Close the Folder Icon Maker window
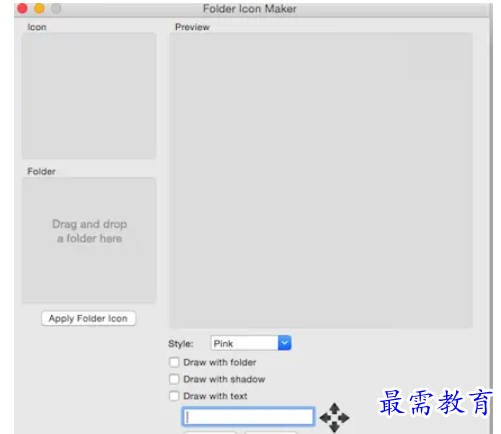The width and height of the screenshot is (501, 434). [22, 8]
